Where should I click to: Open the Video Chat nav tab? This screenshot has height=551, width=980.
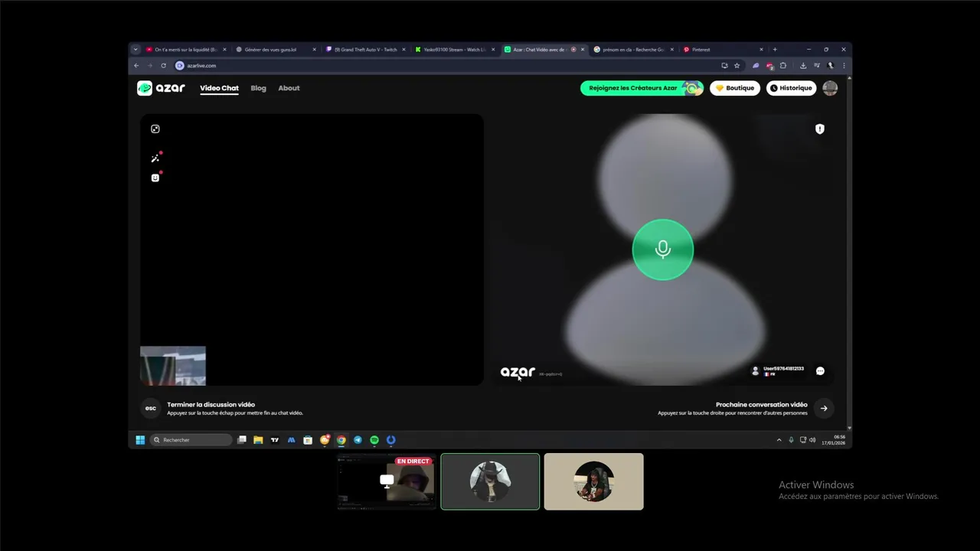[219, 88]
